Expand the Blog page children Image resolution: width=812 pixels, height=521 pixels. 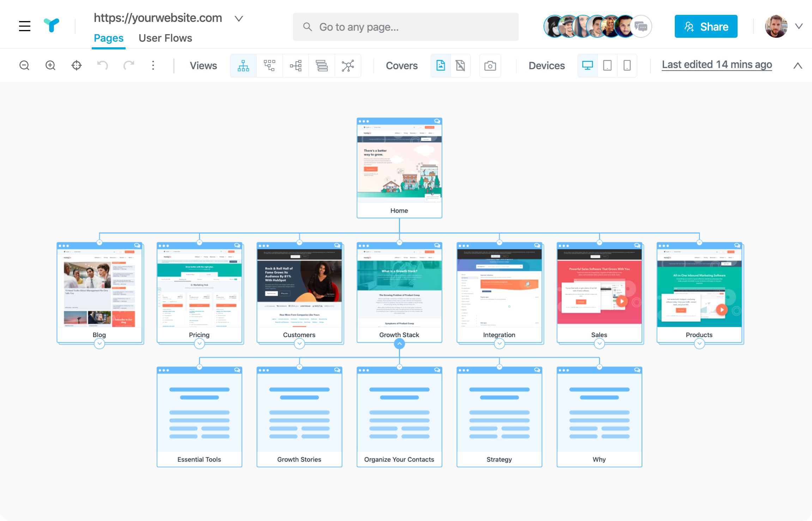pyautogui.click(x=99, y=343)
